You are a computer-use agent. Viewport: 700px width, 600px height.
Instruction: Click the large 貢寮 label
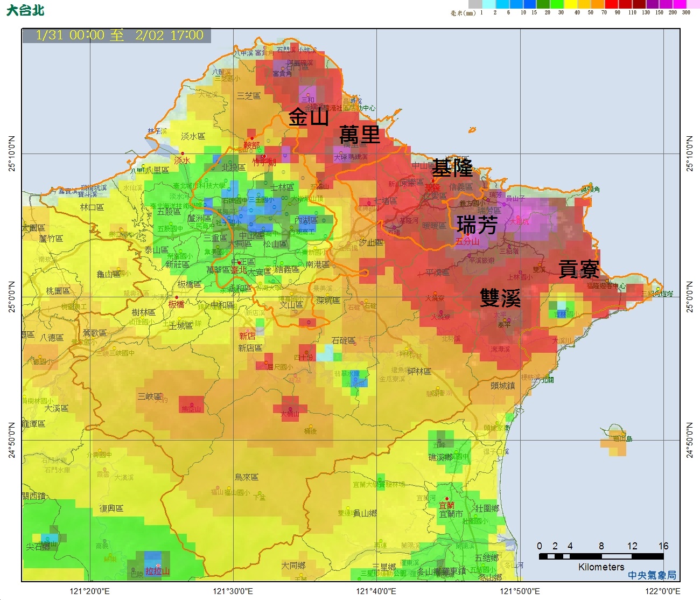(579, 269)
